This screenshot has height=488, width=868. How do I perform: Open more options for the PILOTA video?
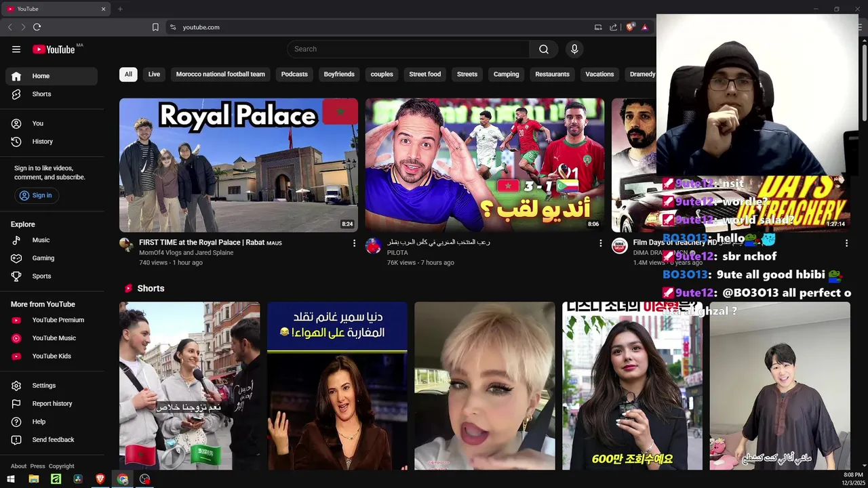(600, 243)
